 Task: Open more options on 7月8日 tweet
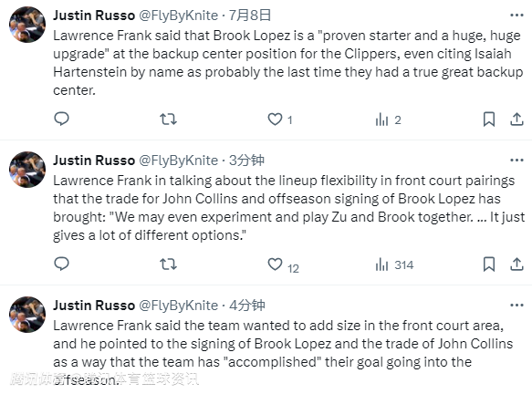pyautogui.click(x=516, y=16)
